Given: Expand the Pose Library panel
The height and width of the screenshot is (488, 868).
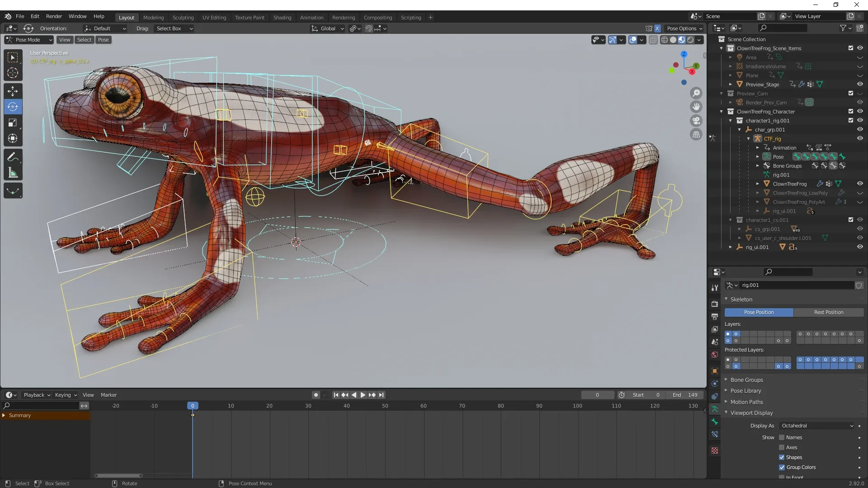Looking at the screenshot, I should click(746, 391).
